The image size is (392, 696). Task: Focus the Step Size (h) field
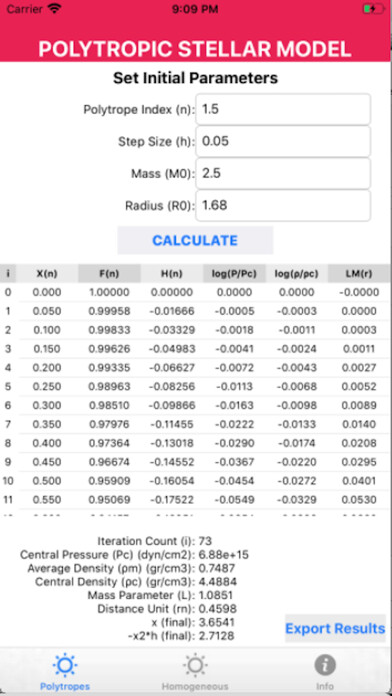pos(283,142)
